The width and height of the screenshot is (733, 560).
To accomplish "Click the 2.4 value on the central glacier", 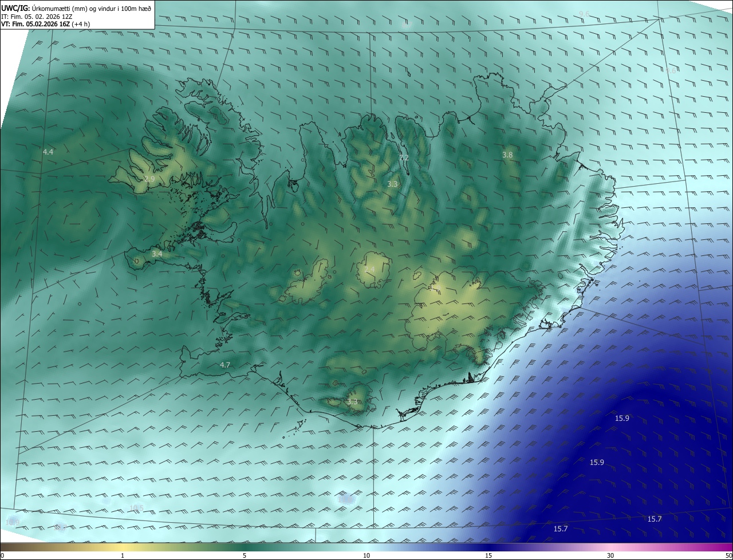I will click(x=369, y=269).
